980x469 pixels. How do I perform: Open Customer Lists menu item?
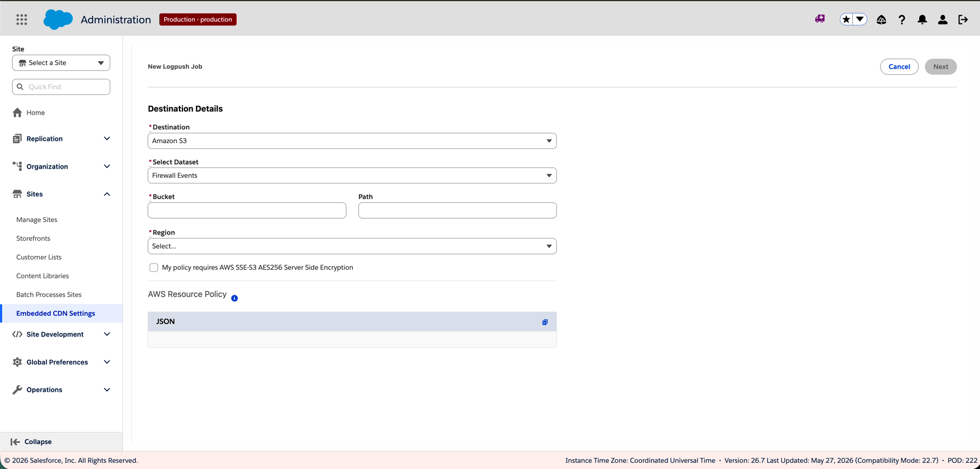pyautogui.click(x=39, y=257)
